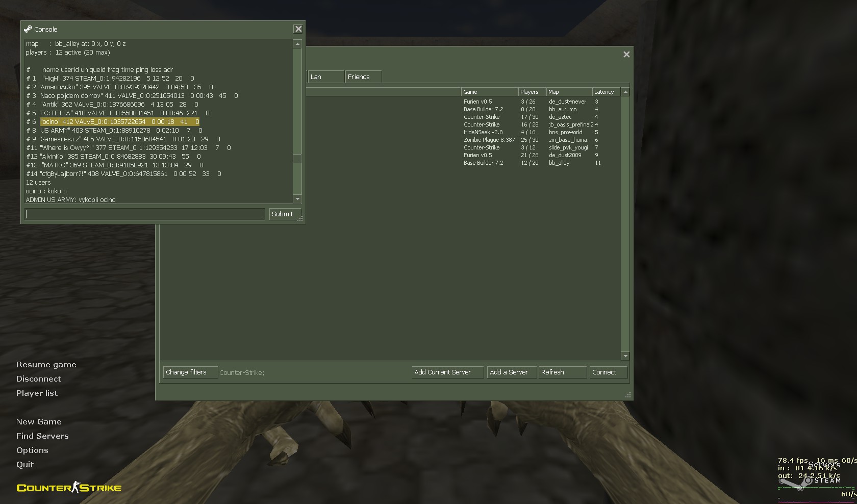The width and height of the screenshot is (857, 504).
Task: Click the Console scroll down arrow
Action: (x=297, y=199)
